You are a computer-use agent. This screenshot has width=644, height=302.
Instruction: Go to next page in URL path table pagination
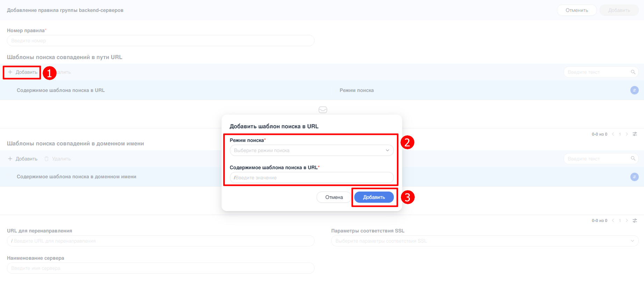(x=627, y=134)
